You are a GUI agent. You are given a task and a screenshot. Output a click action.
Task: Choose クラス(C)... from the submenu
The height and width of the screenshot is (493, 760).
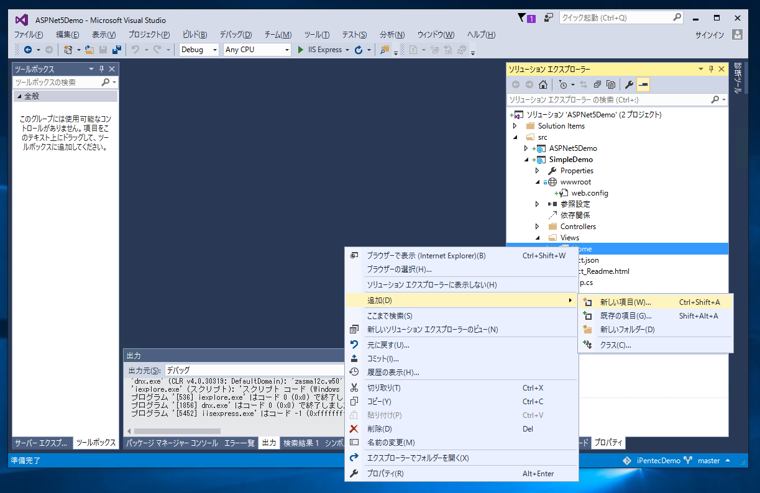(x=655, y=345)
